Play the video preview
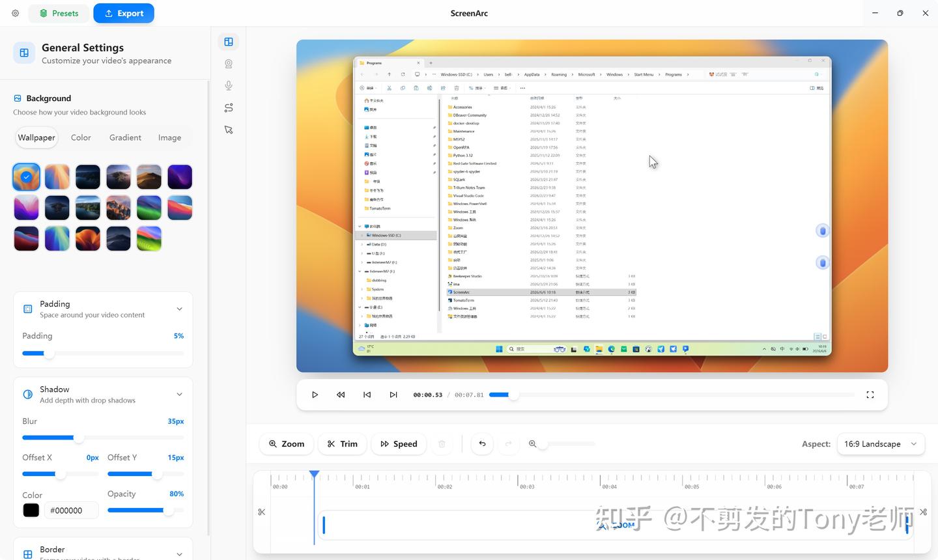 (x=315, y=395)
